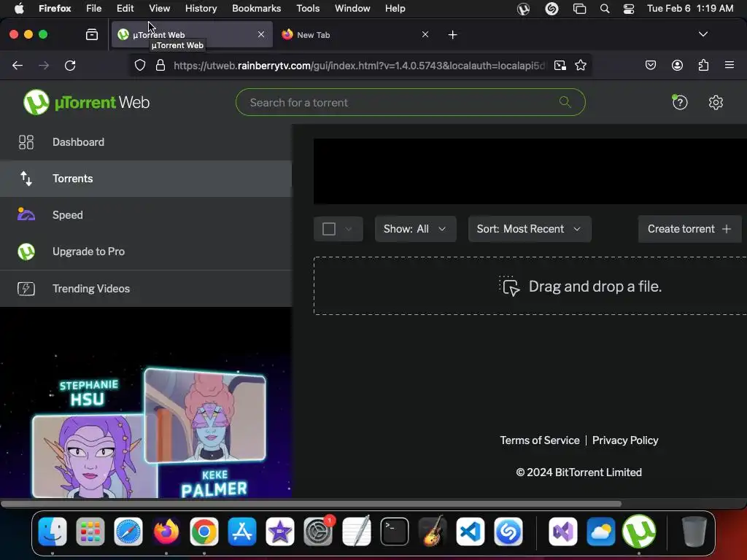Click the Speed gauge icon
This screenshot has height=560, width=747.
pyautogui.click(x=26, y=215)
